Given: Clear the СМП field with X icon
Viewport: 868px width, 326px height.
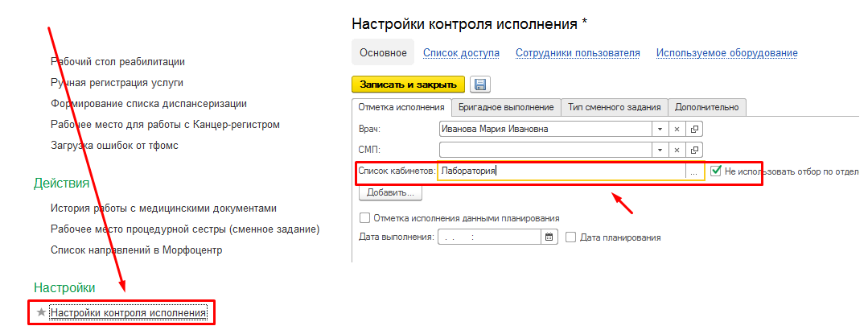Looking at the screenshot, I should point(677,149).
